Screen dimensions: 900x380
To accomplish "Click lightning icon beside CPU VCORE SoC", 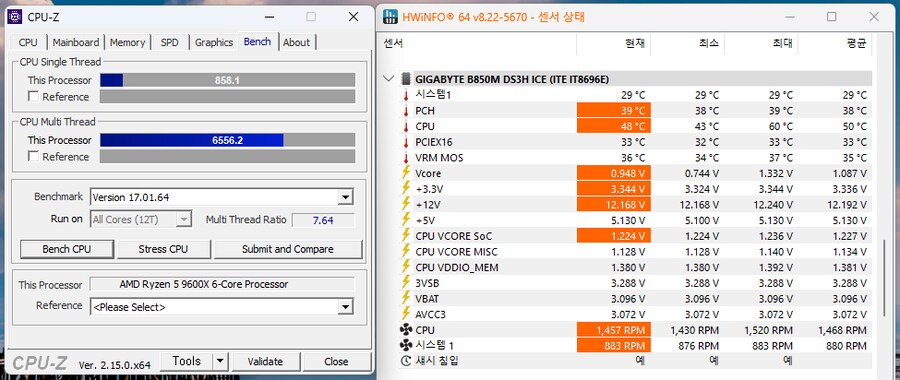I will (x=406, y=236).
